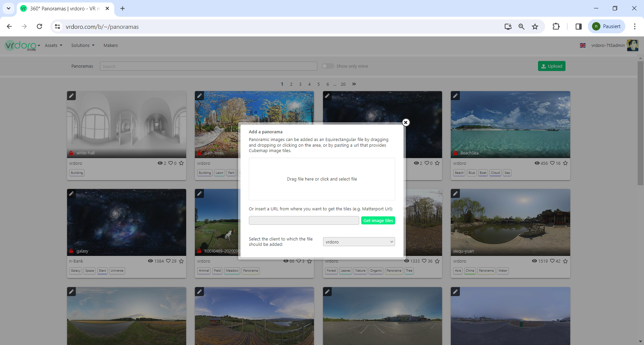Click edit pencil on white-hall panorama
The image size is (644, 345).
(x=71, y=96)
